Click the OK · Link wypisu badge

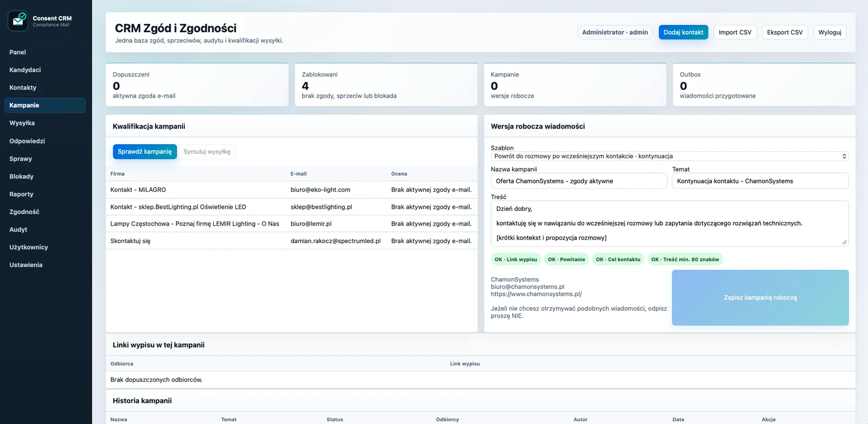[x=515, y=260]
